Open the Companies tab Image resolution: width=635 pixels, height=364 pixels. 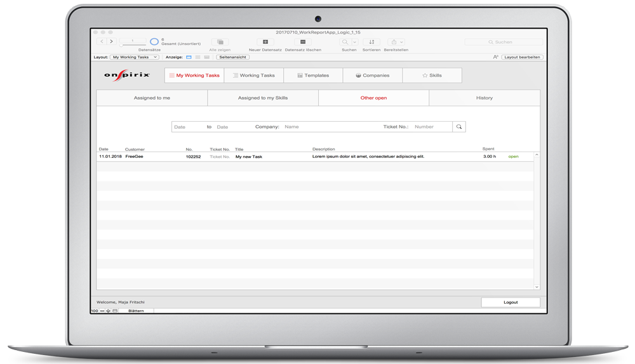click(372, 75)
